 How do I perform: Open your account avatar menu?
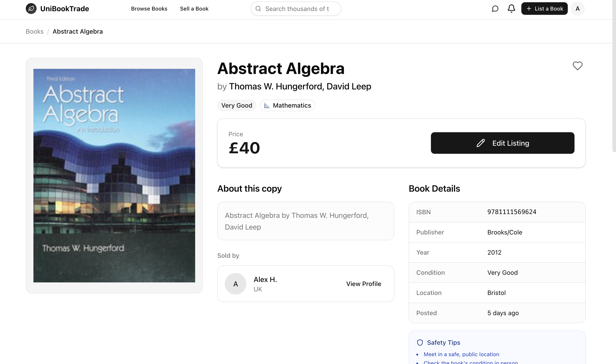577,9
